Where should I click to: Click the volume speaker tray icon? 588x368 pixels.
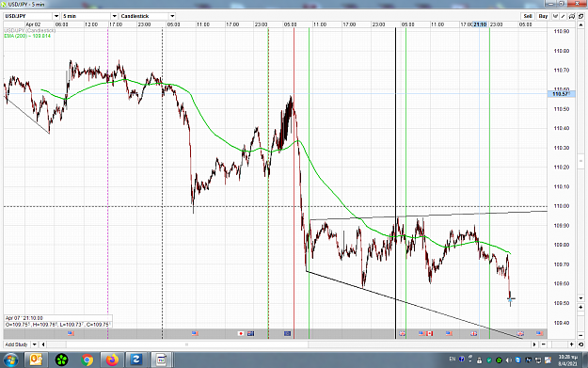pos(509,360)
